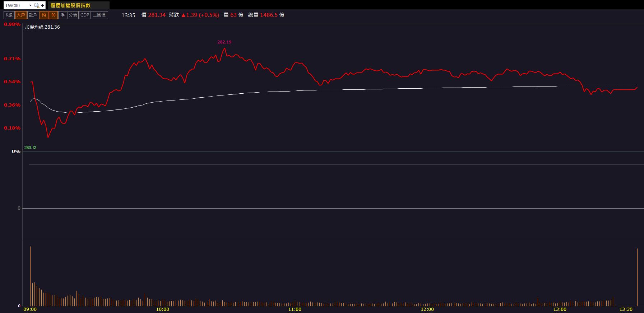This screenshot has height=313, width=644.
Task: Toggle the 浮 button
Action: [x=63, y=15]
